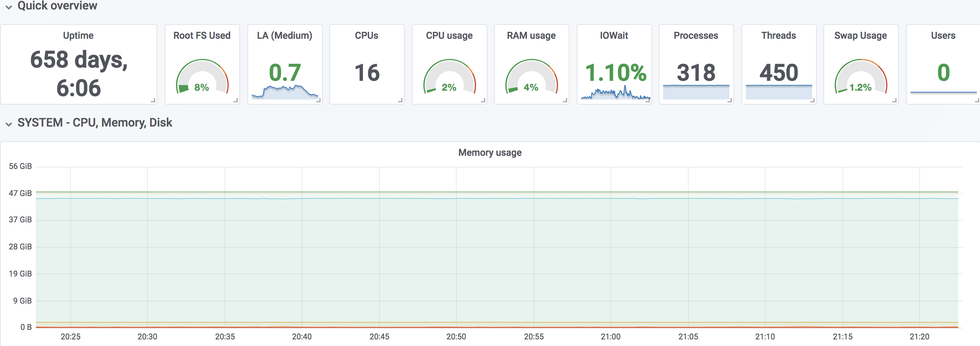Viewport: 980px width, 346px height.
Task: Click the Users panel title
Action: [943, 35]
